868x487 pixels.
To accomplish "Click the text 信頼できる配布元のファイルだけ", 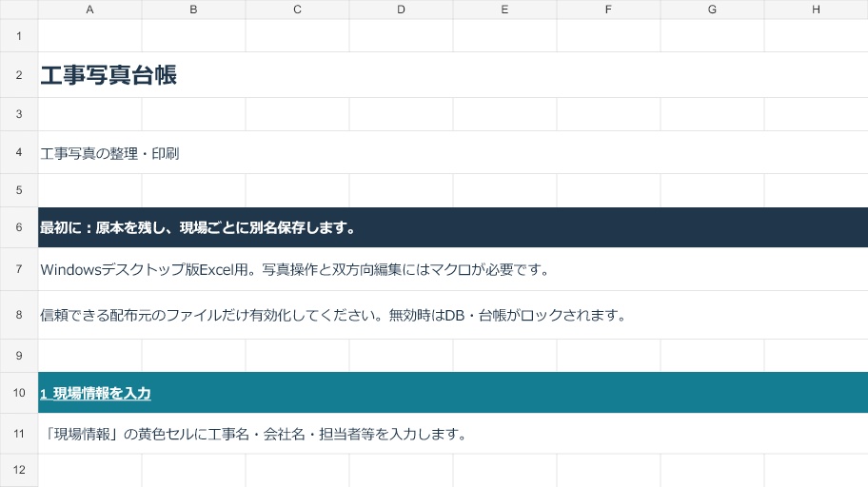I will pos(334,315).
